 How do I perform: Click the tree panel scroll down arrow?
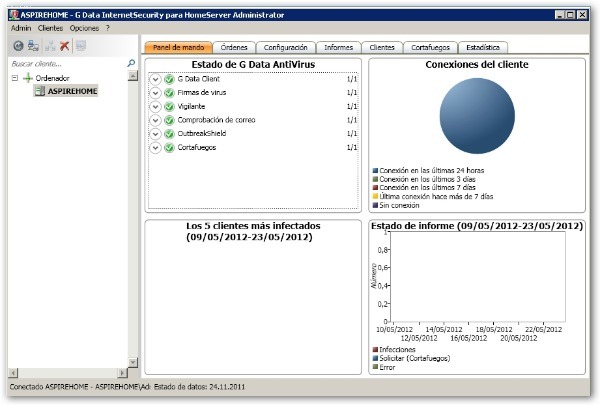pos(133,362)
